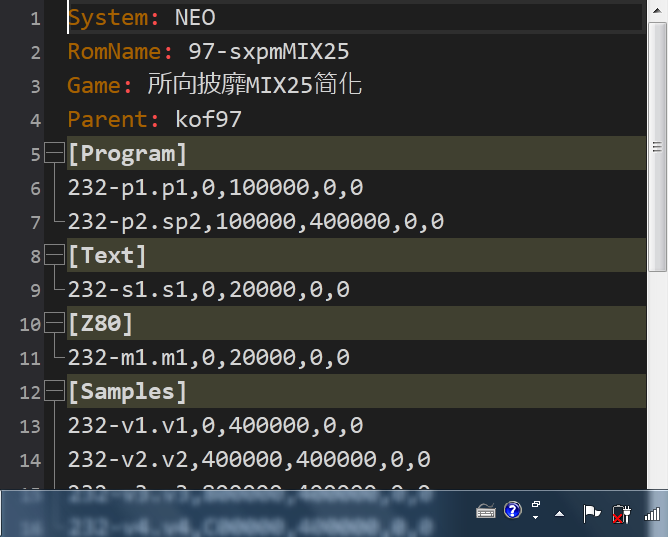Click line number 1 in the gutter
Image resolution: width=668 pixels, height=537 pixels.
tap(36, 18)
